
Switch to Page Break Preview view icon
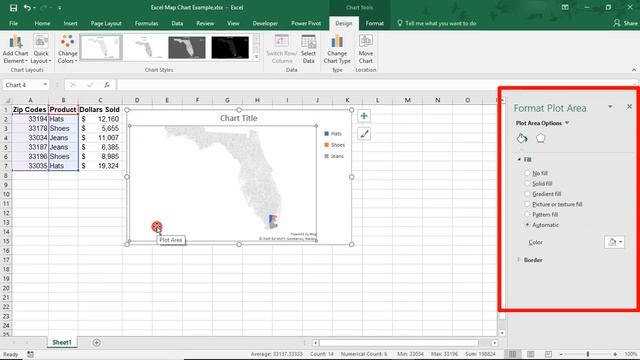548,354
